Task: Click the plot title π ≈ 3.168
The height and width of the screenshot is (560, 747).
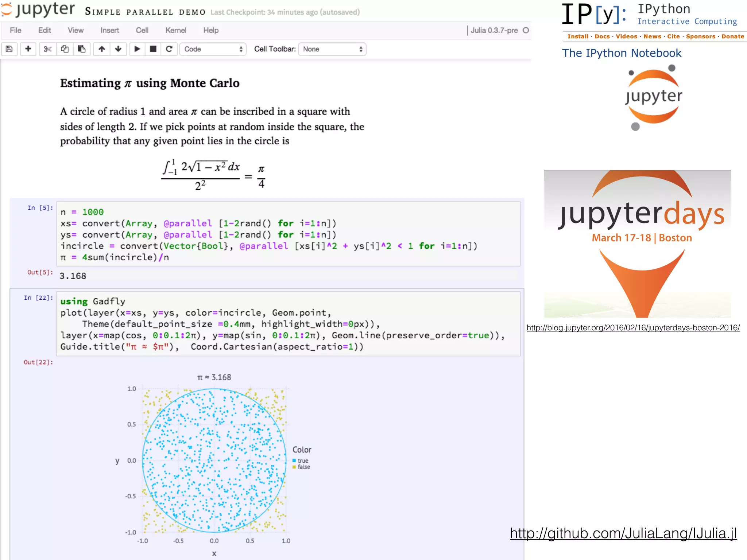Action: [214, 377]
